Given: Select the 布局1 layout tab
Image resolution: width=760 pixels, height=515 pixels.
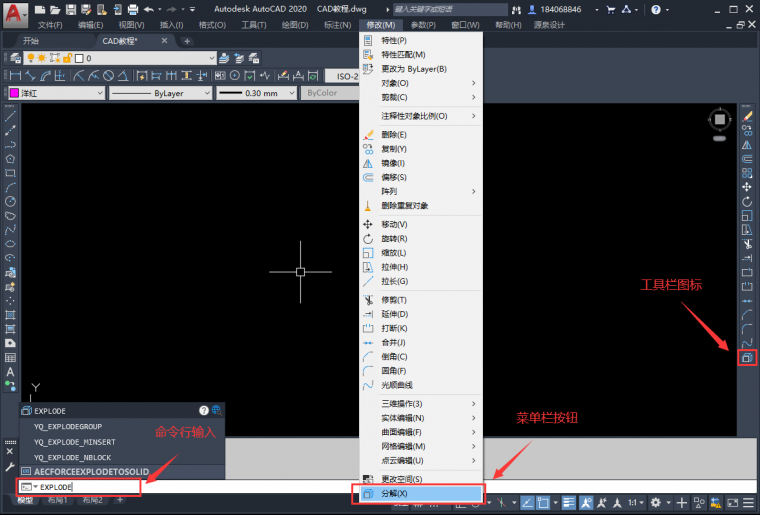Looking at the screenshot, I should tap(58, 499).
